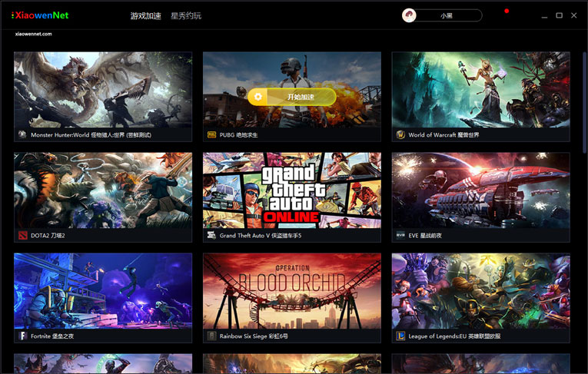Click the Grand Theft Auto V icon

[x=212, y=235]
